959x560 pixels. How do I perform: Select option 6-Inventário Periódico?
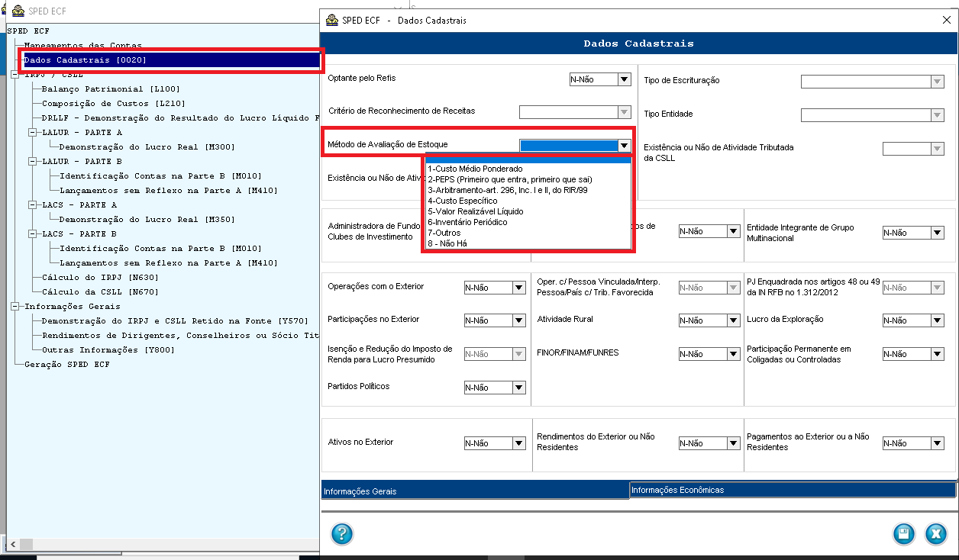528,222
